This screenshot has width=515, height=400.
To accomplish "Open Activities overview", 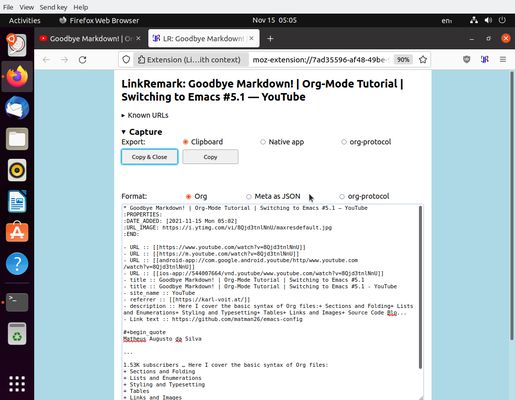I will (x=24, y=20).
